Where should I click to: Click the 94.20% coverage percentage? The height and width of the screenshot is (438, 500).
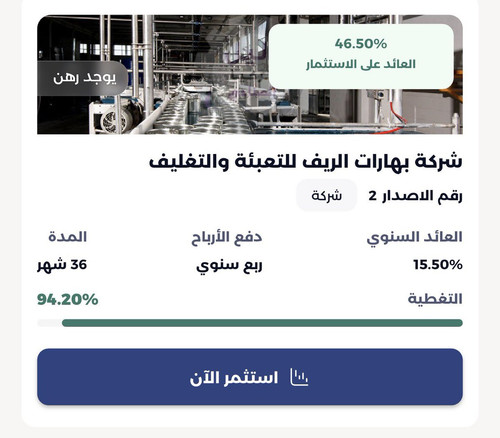[x=68, y=299]
